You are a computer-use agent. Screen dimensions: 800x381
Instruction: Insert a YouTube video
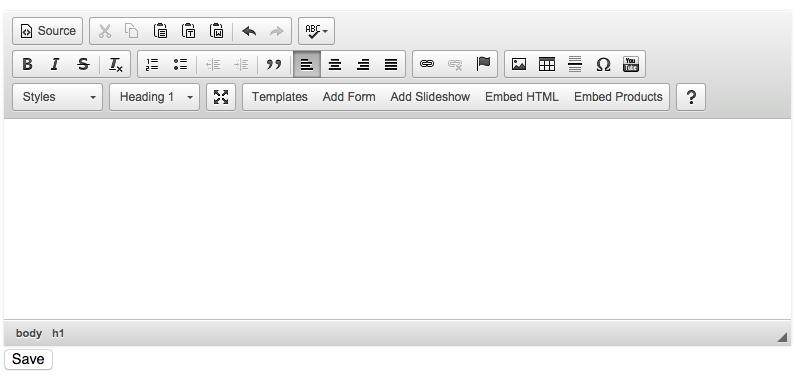[x=631, y=64]
